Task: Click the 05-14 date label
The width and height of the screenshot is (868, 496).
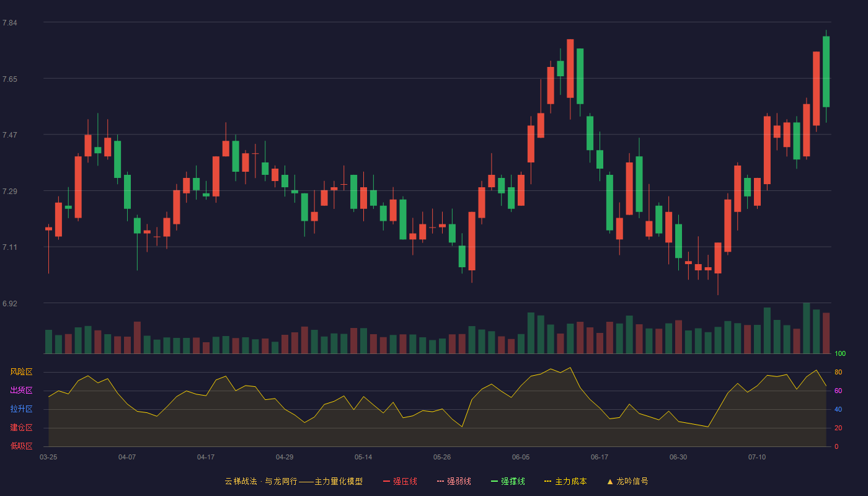Action: click(x=363, y=457)
